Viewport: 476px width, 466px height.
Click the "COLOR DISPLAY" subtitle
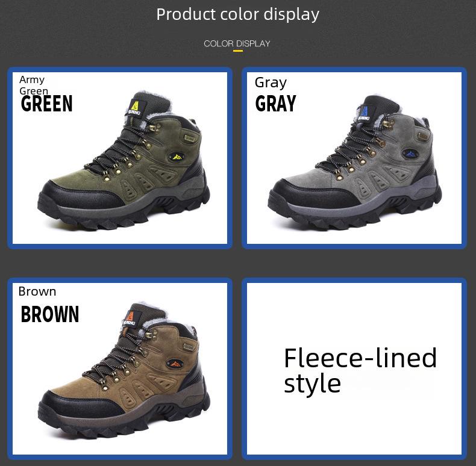[237, 43]
